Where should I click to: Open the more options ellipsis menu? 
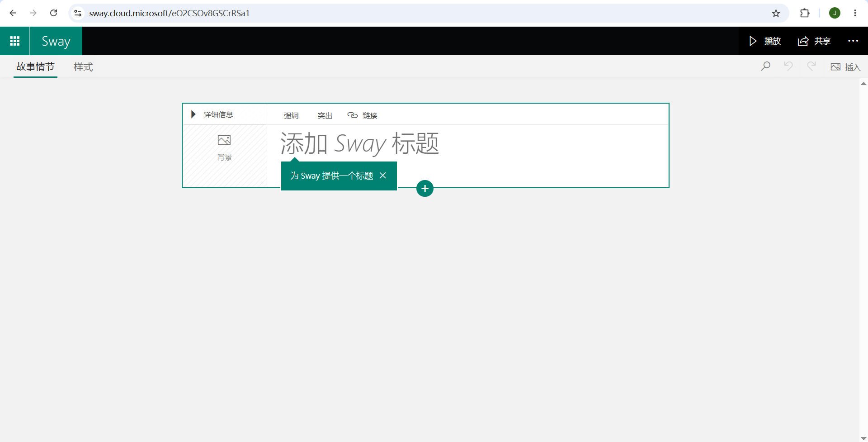[853, 41]
